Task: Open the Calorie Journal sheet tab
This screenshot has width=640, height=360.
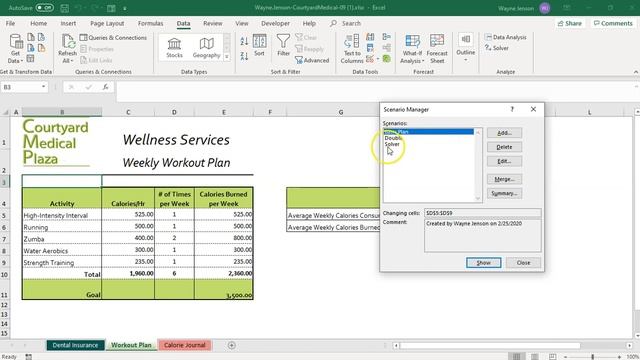Action: pyautogui.click(x=184, y=345)
